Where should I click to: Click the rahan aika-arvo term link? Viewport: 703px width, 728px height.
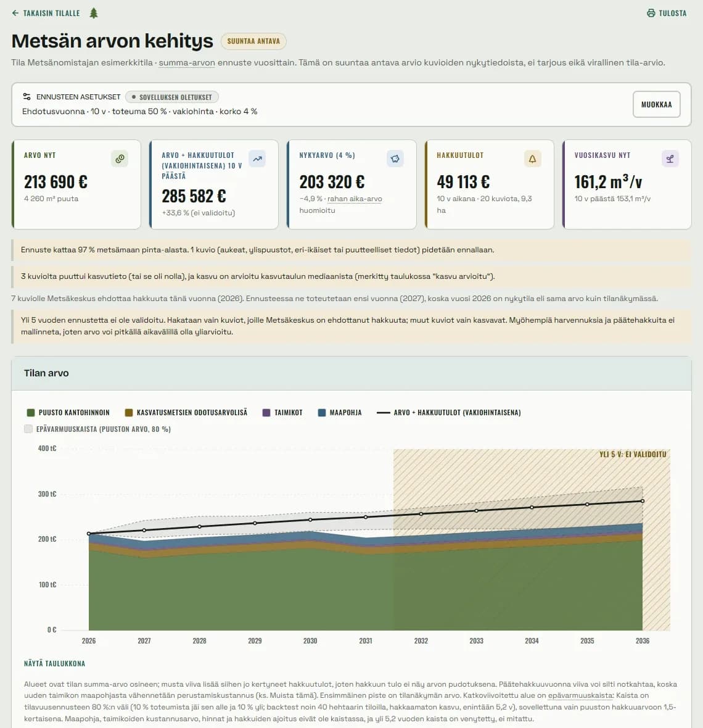click(355, 199)
